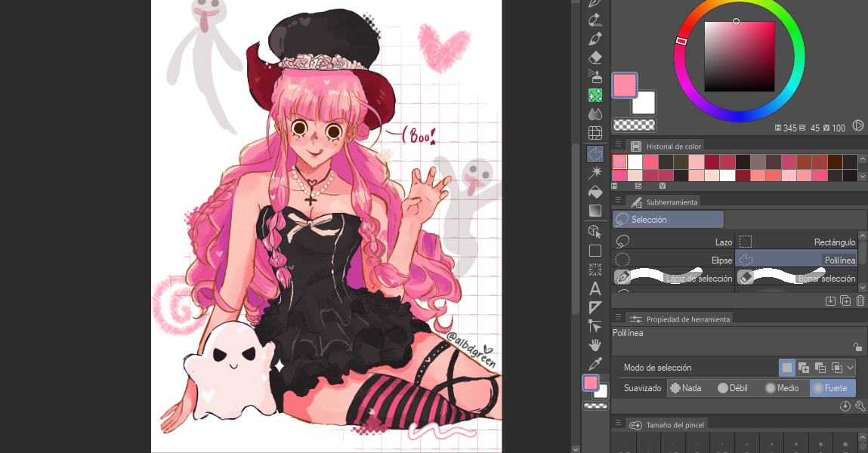Click the up arrow in brush size scrollbar

[863, 437]
